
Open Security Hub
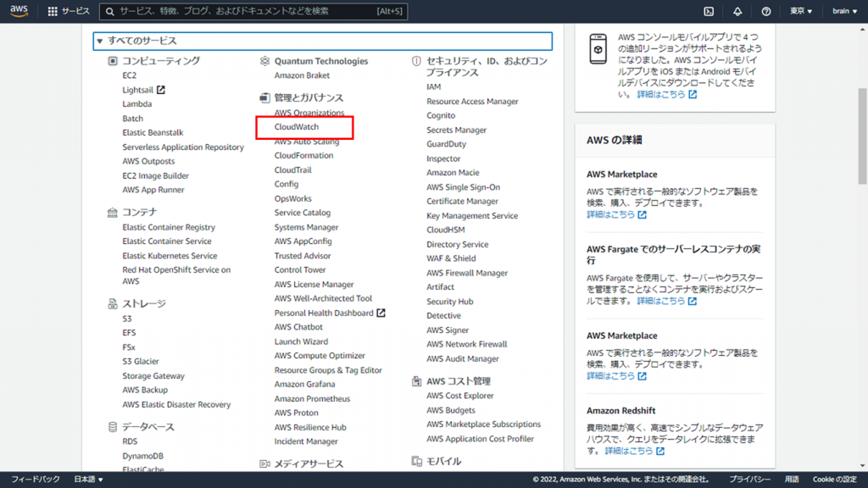[x=450, y=302]
